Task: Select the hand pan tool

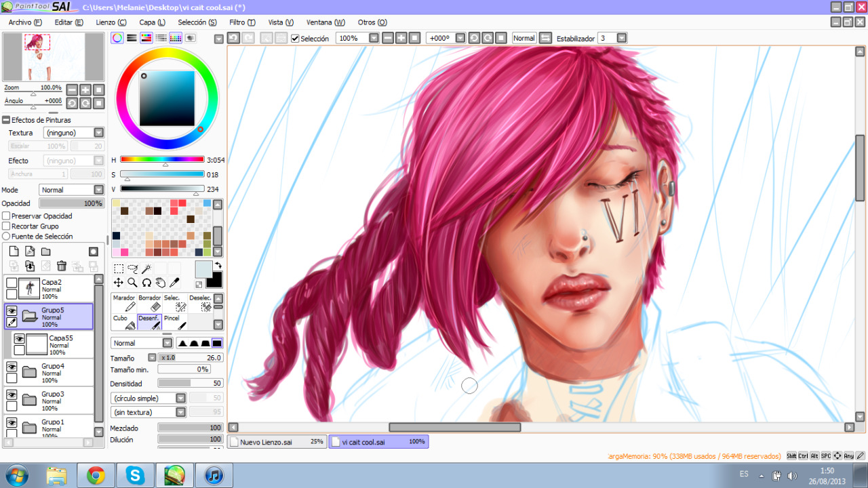Action: [x=160, y=283]
